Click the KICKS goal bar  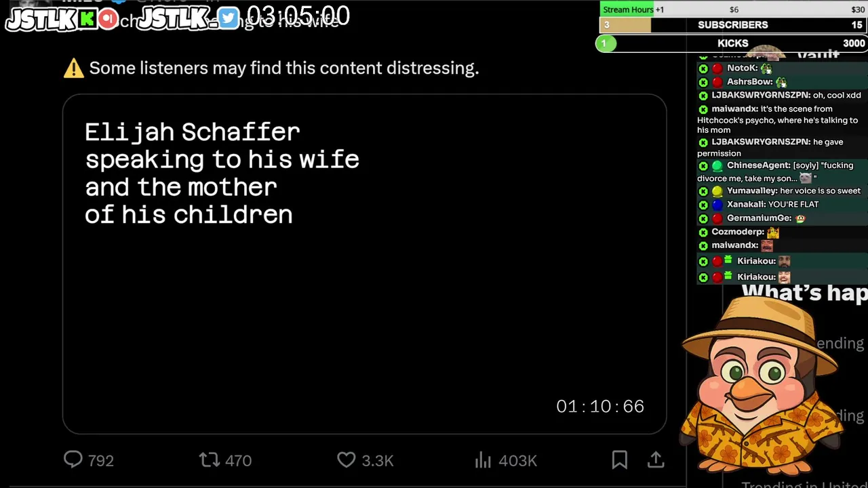point(732,43)
